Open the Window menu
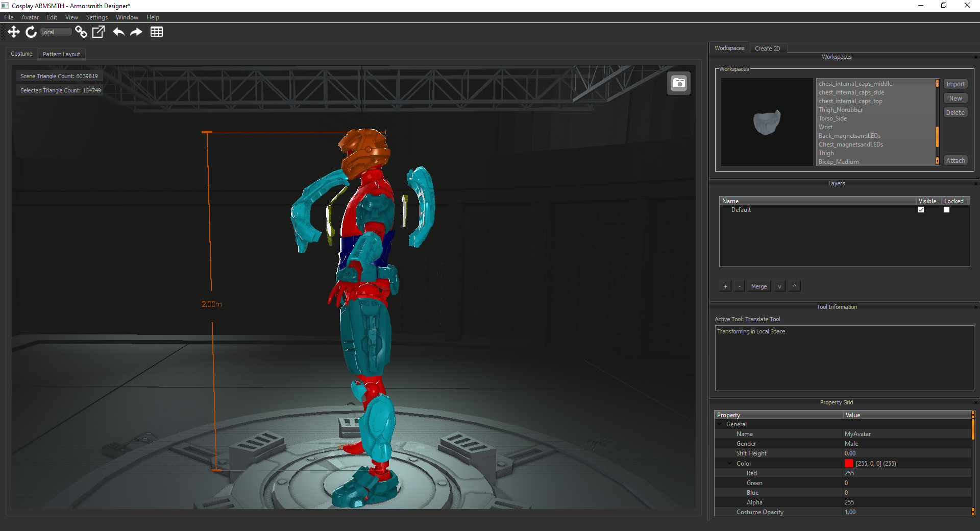980x531 pixels. [x=127, y=17]
